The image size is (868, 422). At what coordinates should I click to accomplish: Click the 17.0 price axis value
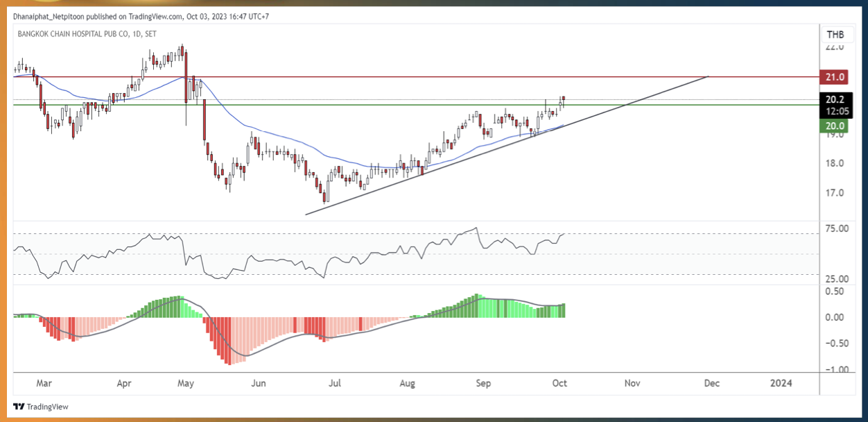point(834,193)
